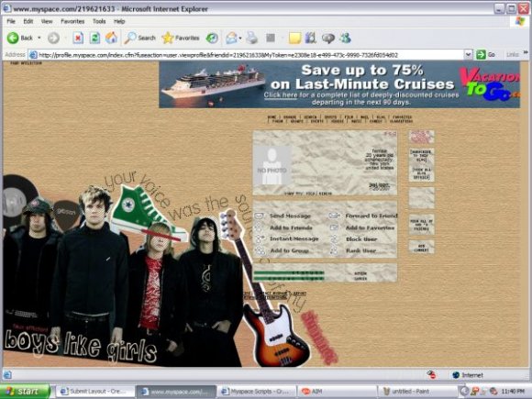532x399 pixels.
Task: Click the Forward navigation arrow
Action: coord(53,38)
